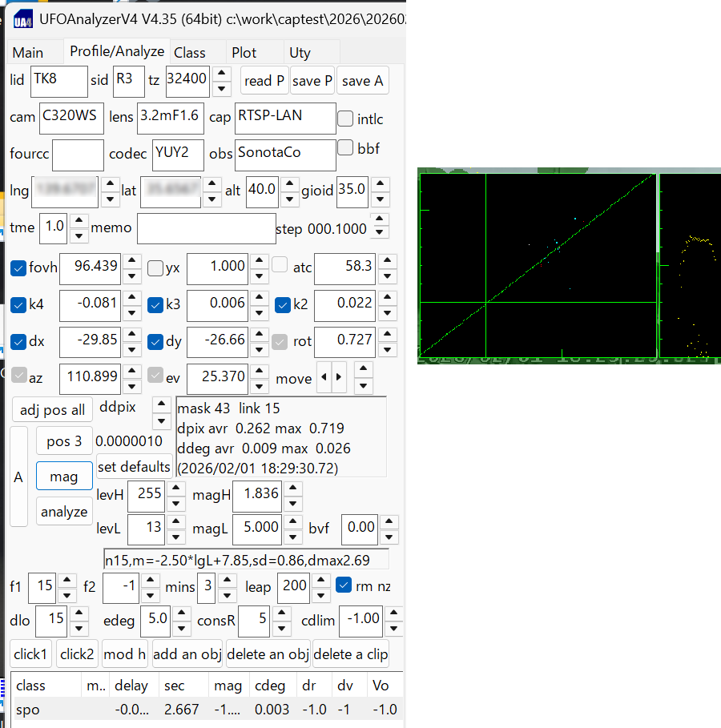Switch to the Plot tab

pyautogui.click(x=244, y=53)
